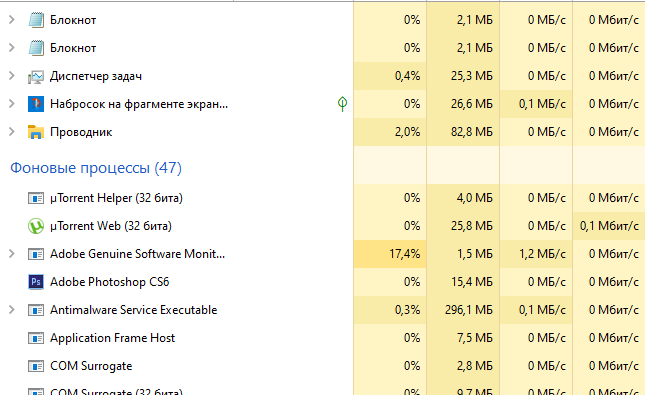Click the green leaf suspended-status icon
645x396 pixels.
342,104
